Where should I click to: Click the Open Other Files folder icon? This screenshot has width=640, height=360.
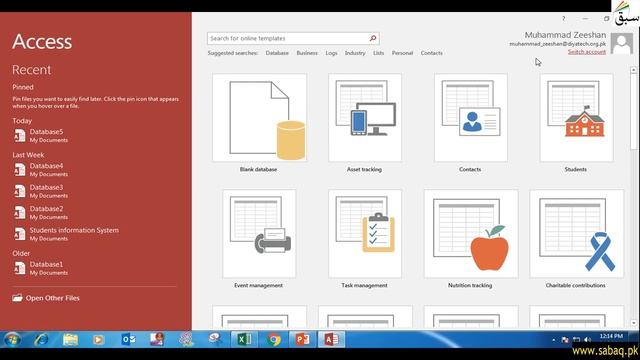17,298
